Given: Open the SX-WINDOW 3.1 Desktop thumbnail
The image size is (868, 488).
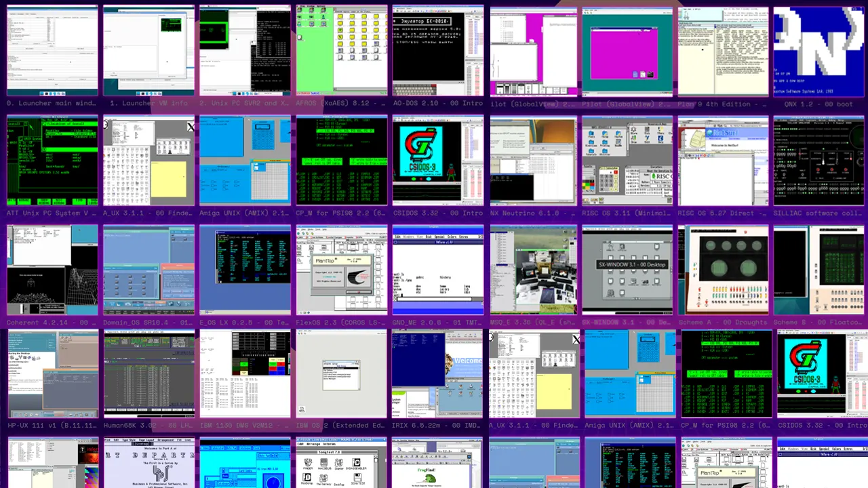Looking at the screenshot, I should pos(627,270).
